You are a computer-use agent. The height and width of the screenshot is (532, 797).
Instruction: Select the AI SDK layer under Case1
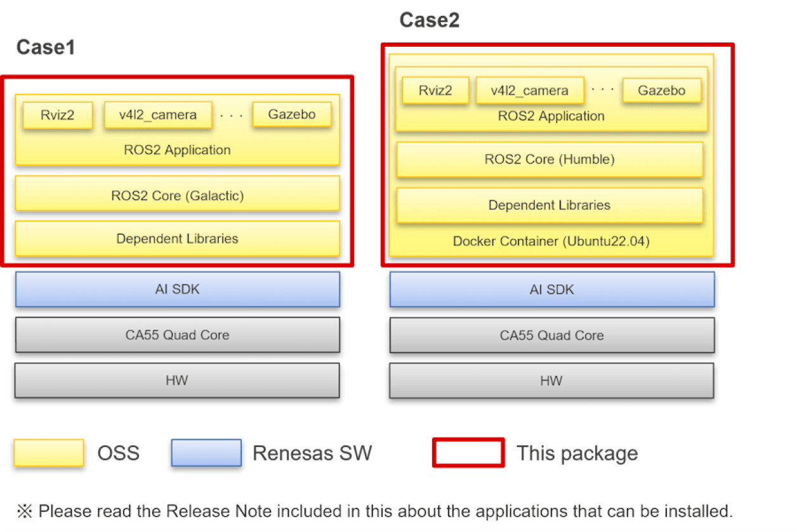coord(177,289)
